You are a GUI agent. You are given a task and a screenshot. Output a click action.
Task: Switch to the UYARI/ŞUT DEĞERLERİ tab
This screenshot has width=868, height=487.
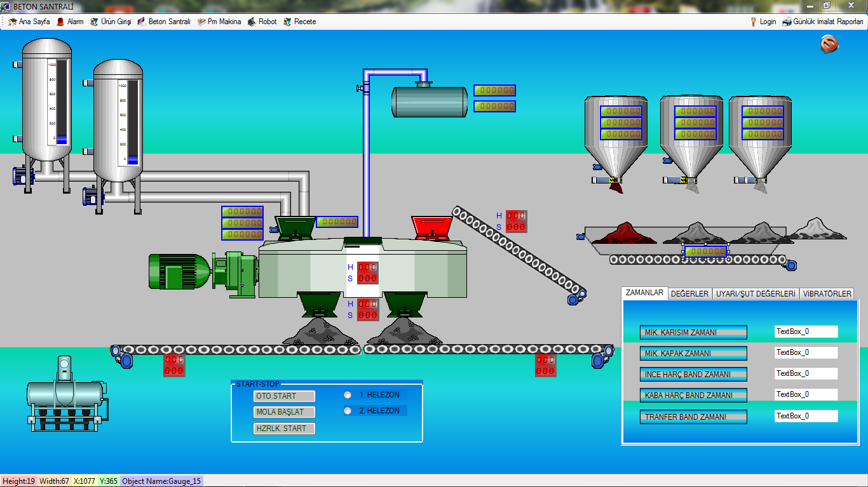tap(756, 294)
